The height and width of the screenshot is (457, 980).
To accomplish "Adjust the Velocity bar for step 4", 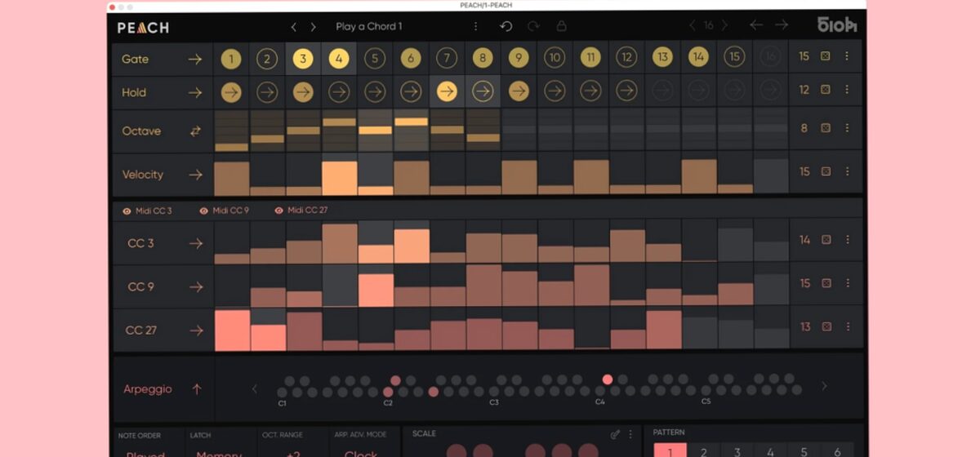I will (340, 178).
